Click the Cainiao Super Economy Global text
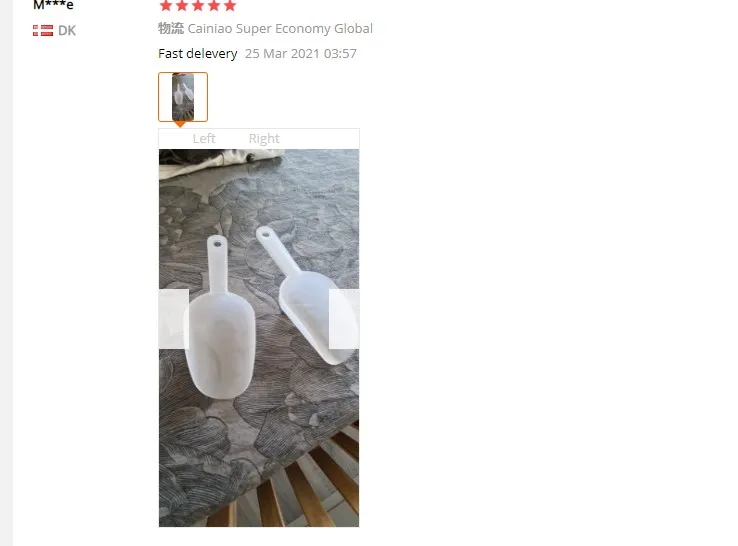Screen dimensions: 738x546 (280, 29)
